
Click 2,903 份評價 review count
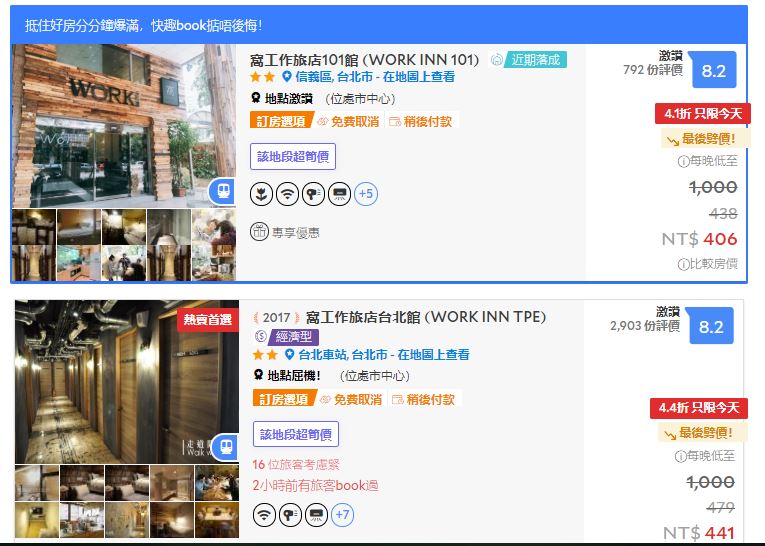[x=644, y=325]
